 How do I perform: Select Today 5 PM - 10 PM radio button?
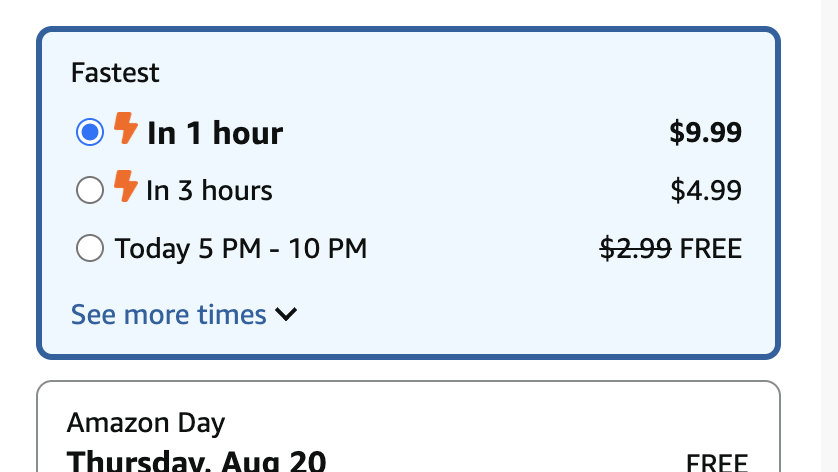coord(90,248)
